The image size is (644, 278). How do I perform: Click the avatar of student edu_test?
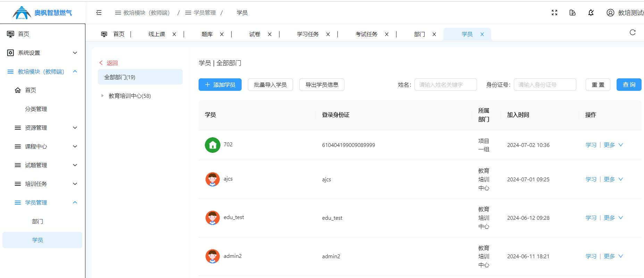click(x=212, y=218)
